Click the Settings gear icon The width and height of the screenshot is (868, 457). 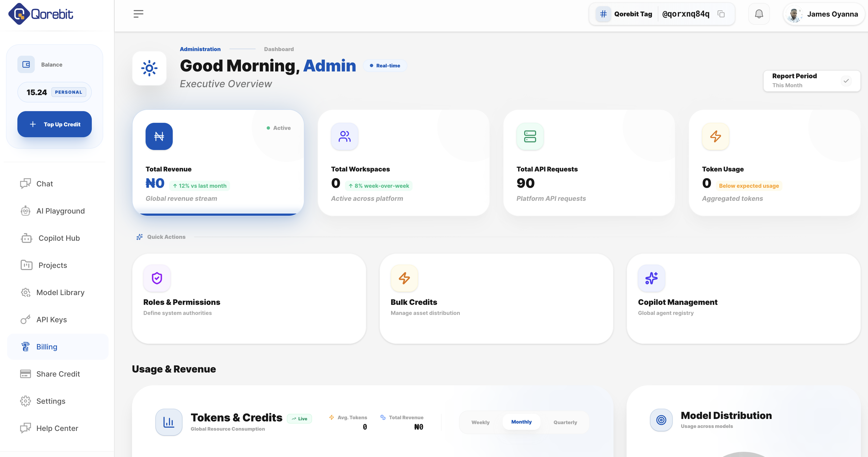point(25,401)
